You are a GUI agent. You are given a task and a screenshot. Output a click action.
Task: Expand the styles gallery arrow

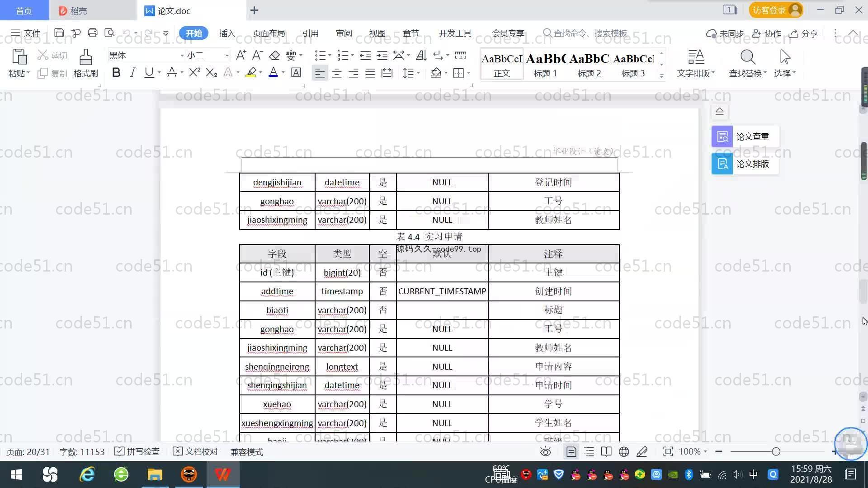point(661,75)
